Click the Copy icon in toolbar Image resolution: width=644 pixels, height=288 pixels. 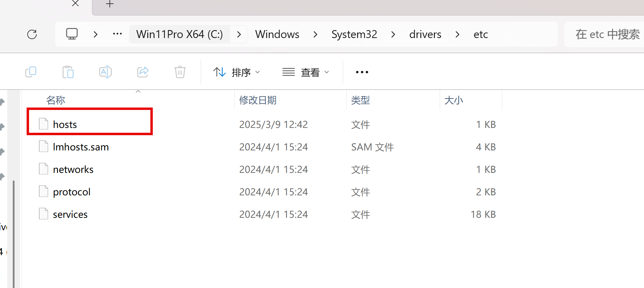(x=31, y=72)
